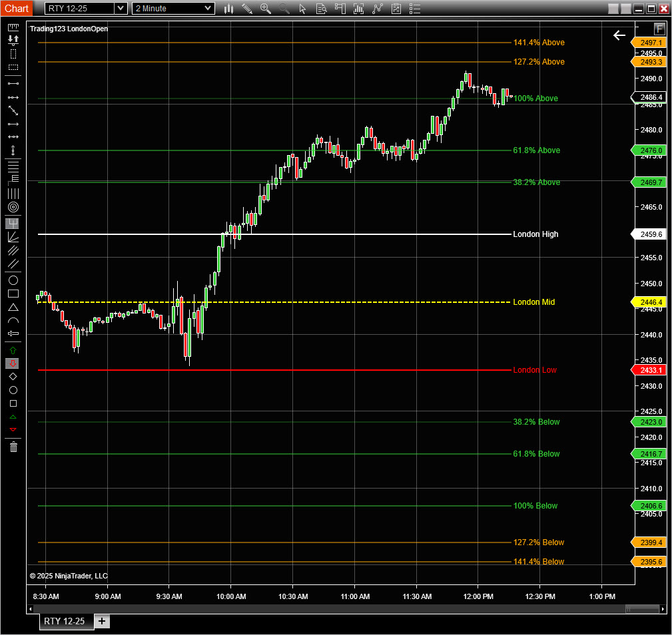Toggle the F fixed-scale button on price axis
672x635 pixels.
(659, 29)
